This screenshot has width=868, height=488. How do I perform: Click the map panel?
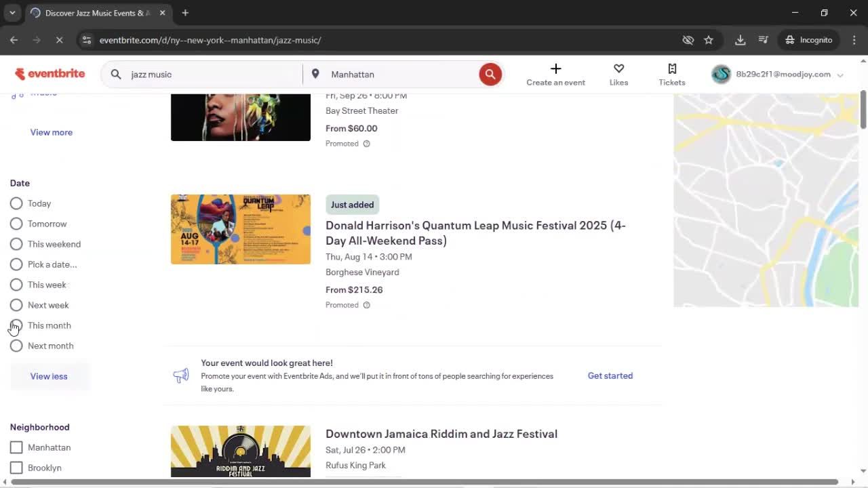(x=766, y=200)
